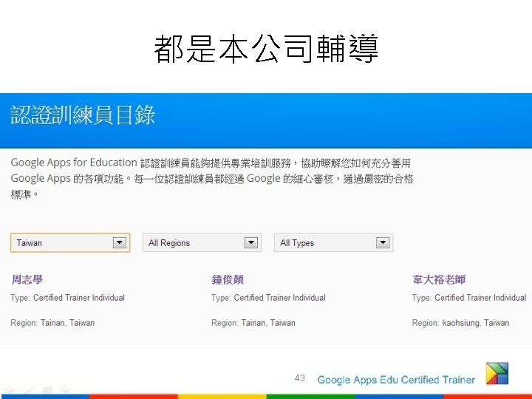Click the slide page number 43
Viewport: 532px width, 399px height.
(300, 378)
